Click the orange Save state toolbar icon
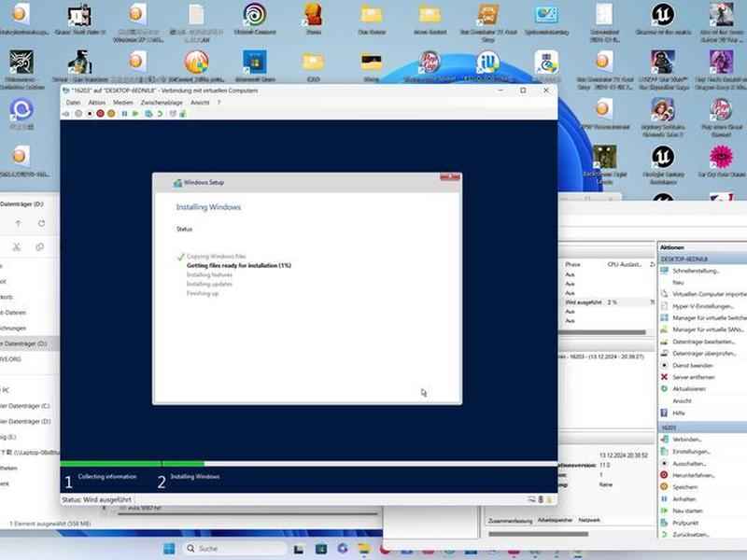 (x=111, y=114)
